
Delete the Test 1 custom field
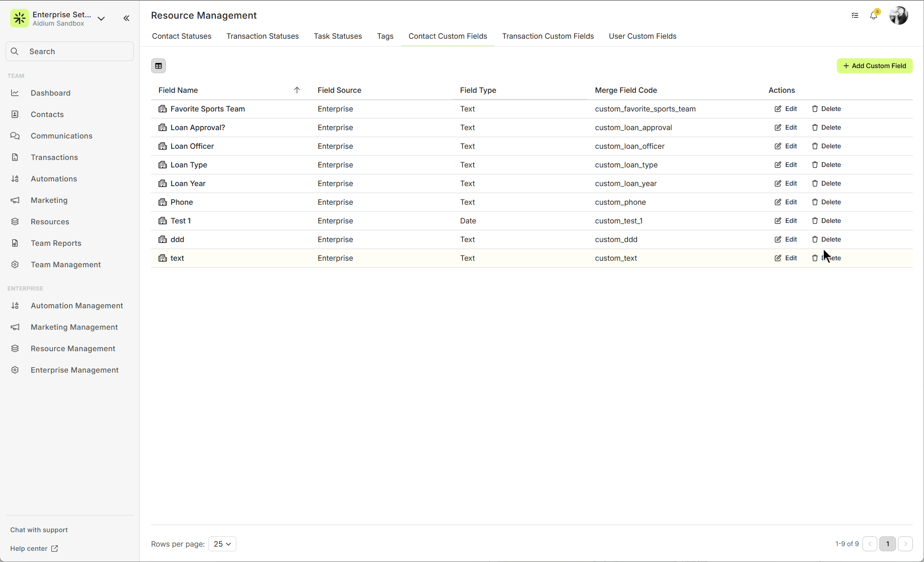pos(827,221)
